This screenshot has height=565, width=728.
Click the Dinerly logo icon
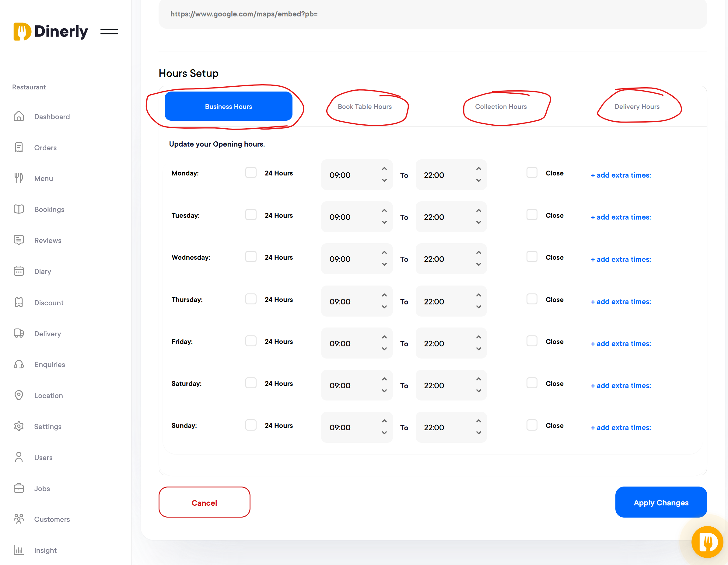pyautogui.click(x=22, y=32)
